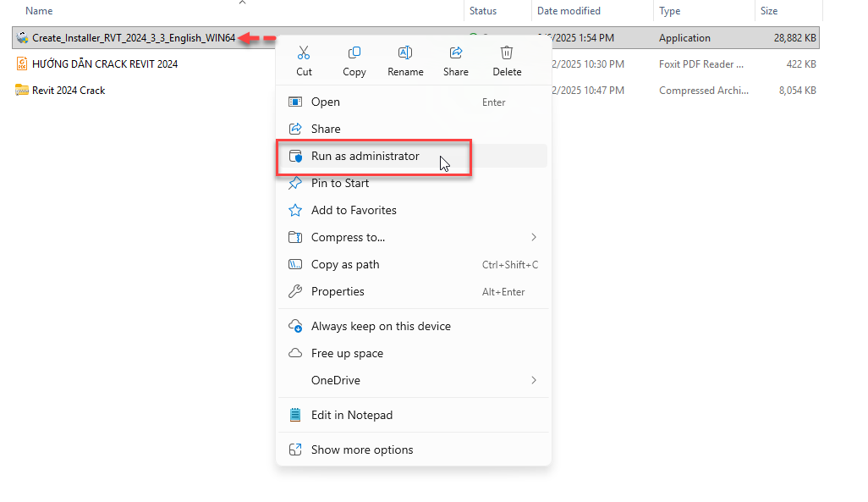Screen dimensions: 868x502
Task: Click the Share icon in top row
Action: [455, 53]
